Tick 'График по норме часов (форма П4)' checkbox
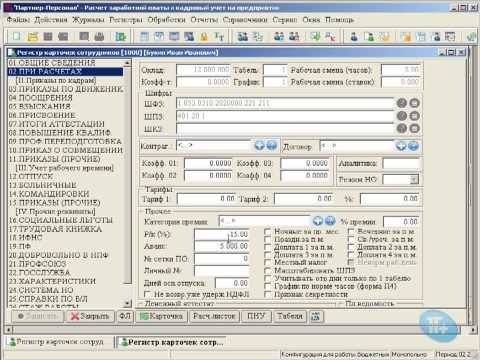This screenshot has height=360, width=480. pos(267,286)
